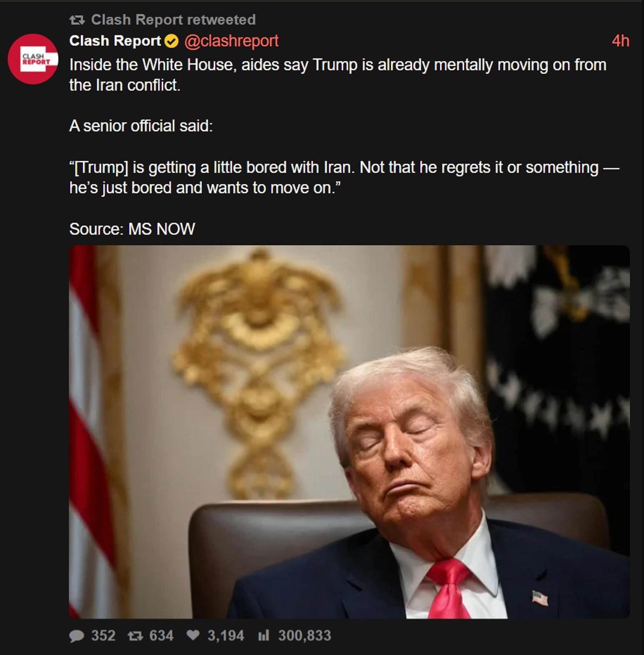644x655 pixels.
Task: Click the retweet count 634
Action: coord(161,636)
